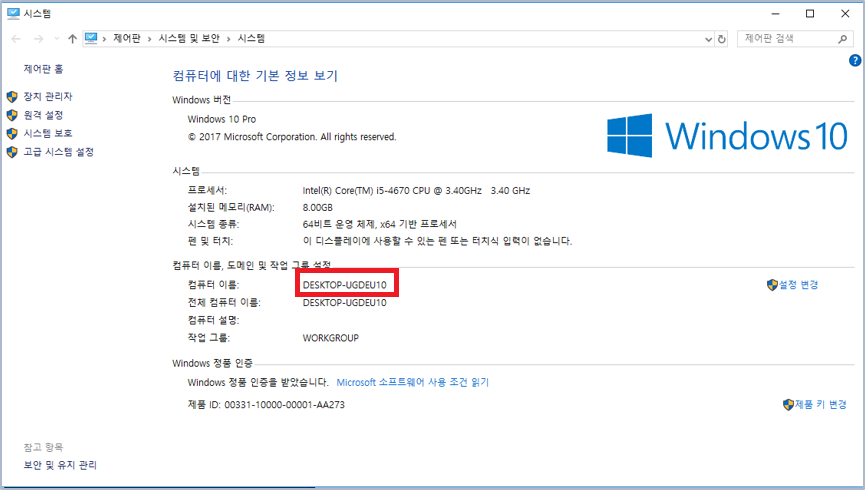The width and height of the screenshot is (865, 490).
Task: Select 시스템 및 보안 breadcrumb
Action: click(189, 38)
